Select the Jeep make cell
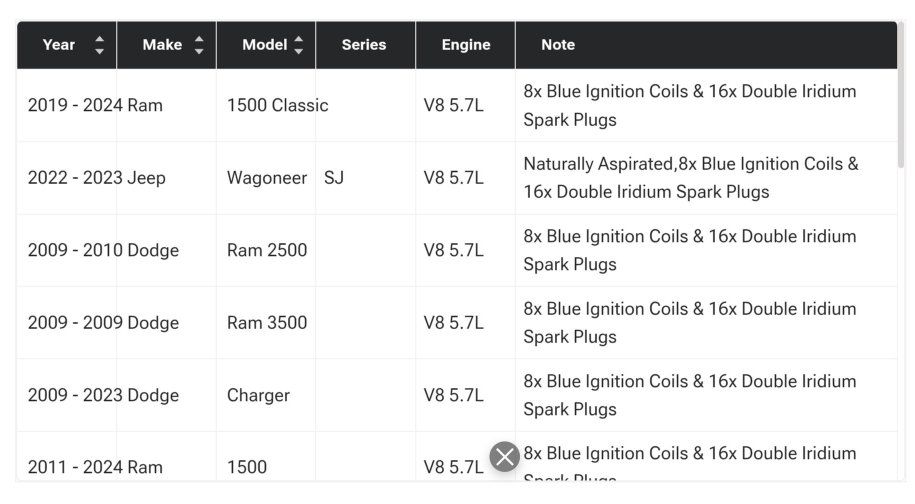915x504 pixels. [x=147, y=178]
